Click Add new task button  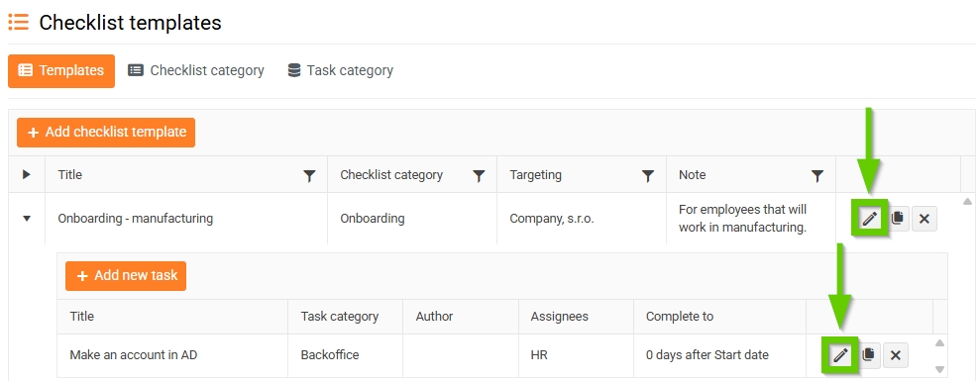tap(126, 275)
